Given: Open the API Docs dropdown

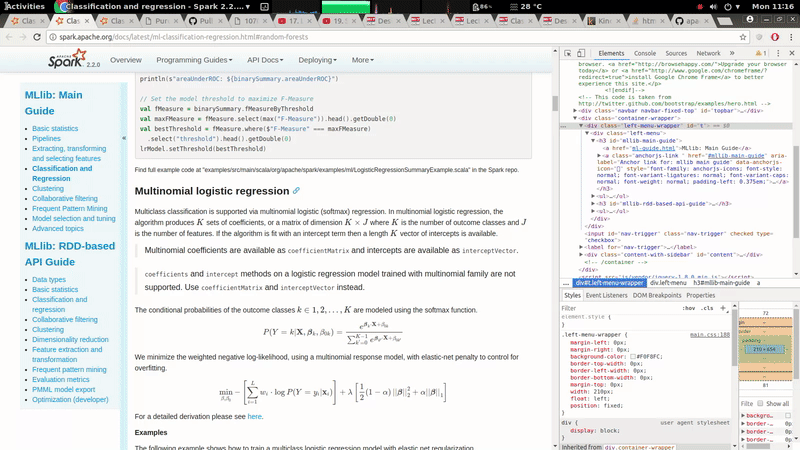Looking at the screenshot, I should (x=265, y=60).
